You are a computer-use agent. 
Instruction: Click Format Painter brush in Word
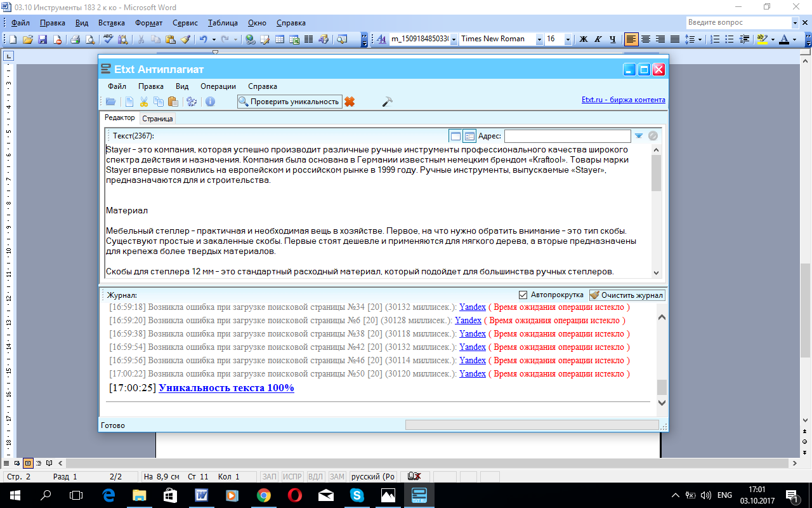[185, 39]
